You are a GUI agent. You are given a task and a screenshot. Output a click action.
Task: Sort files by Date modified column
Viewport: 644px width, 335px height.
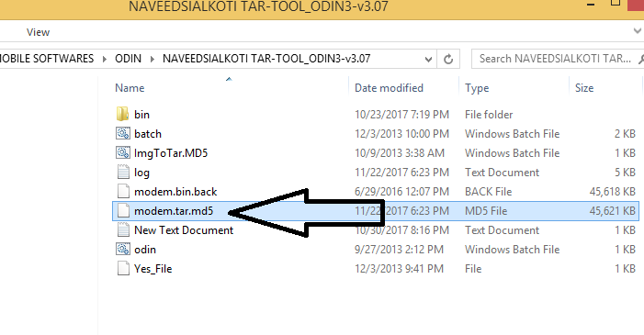(x=389, y=88)
